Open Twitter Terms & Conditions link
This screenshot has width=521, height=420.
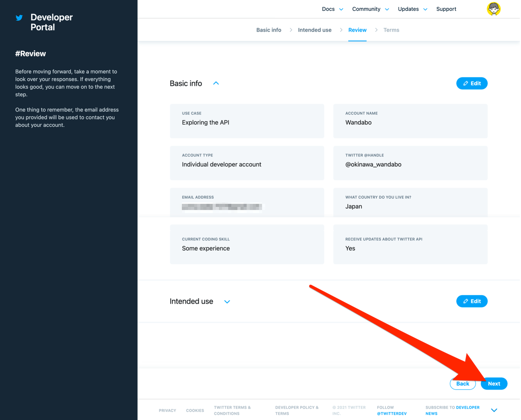pos(232,410)
